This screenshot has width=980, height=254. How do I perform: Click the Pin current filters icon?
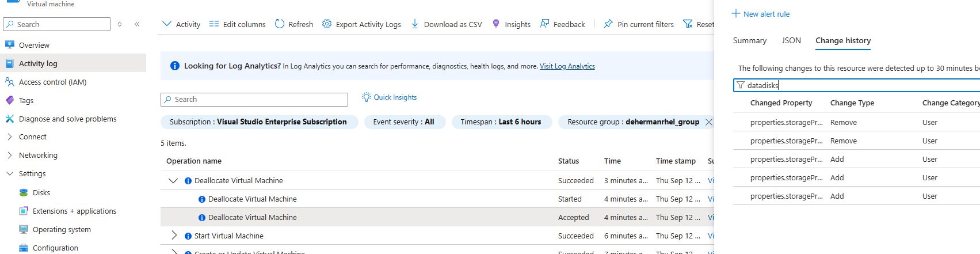608,24
